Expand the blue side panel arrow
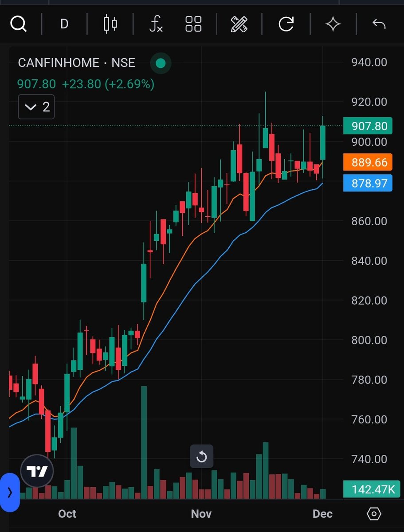This screenshot has height=532, width=404. (x=10, y=493)
